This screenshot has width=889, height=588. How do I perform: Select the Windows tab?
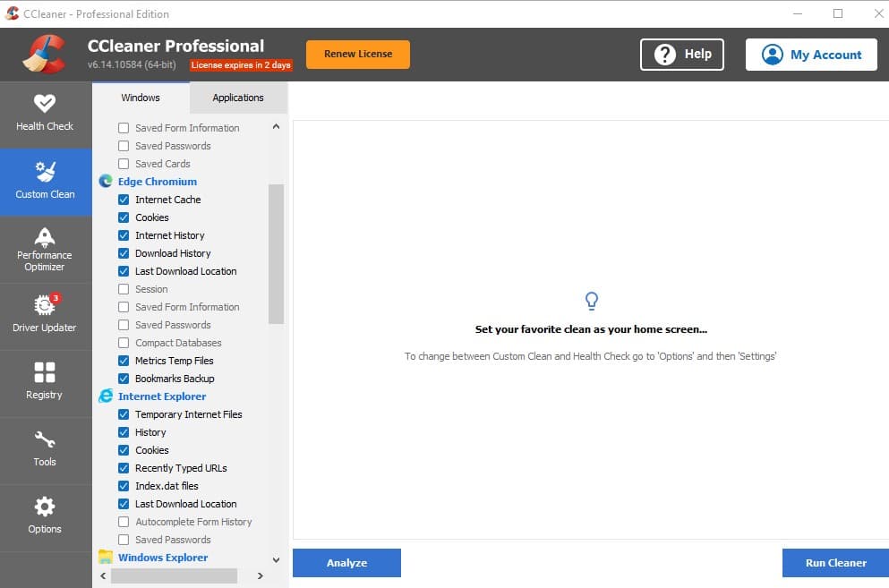tap(141, 98)
